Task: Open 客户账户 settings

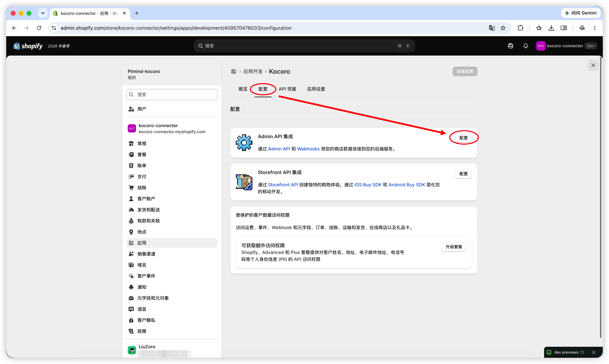Action: pyautogui.click(x=172, y=199)
